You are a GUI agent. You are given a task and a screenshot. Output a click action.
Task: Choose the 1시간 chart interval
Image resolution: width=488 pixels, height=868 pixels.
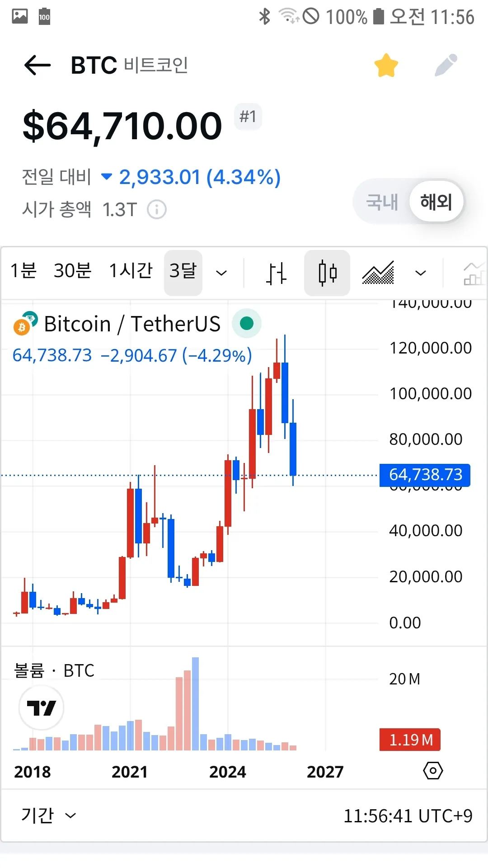(x=131, y=271)
